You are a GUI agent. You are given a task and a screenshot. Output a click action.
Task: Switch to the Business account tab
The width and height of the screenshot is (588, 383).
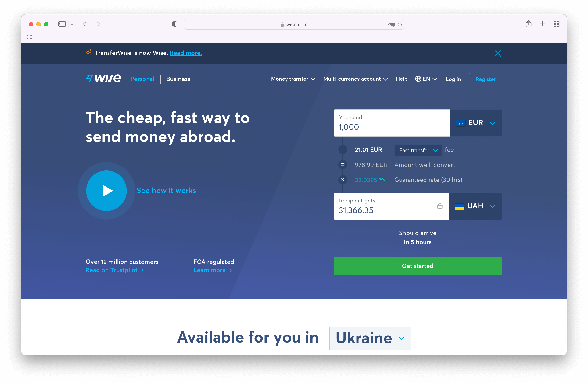click(x=178, y=79)
